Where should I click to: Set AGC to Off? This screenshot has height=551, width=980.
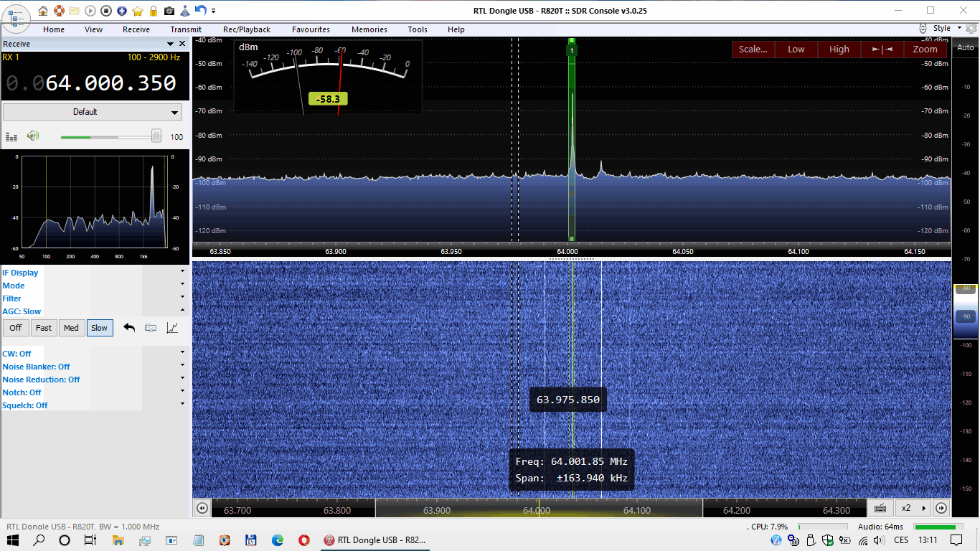[x=15, y=328]
